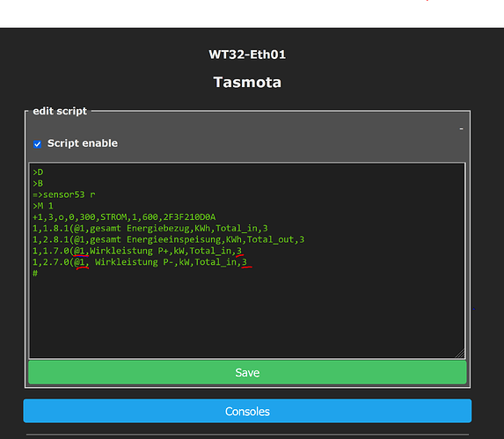
Task: Click the =>sensor53 r line
Action: click(64, 194)
